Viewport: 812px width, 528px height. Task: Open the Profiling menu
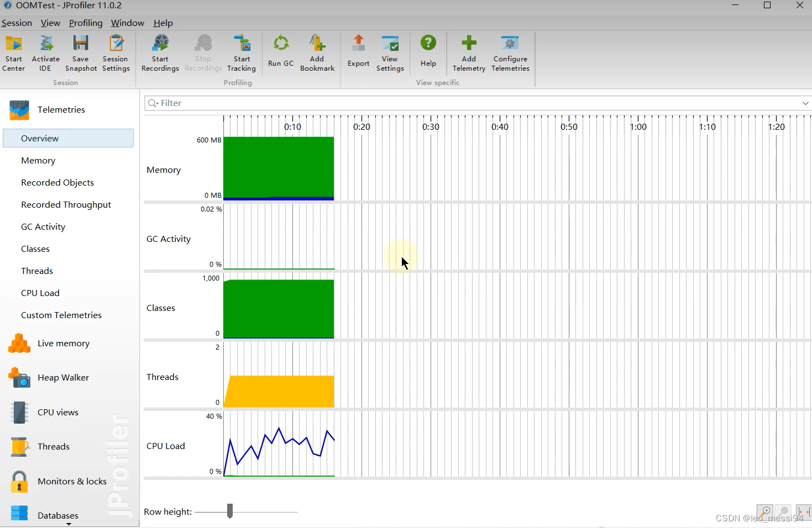pos(86,23)
